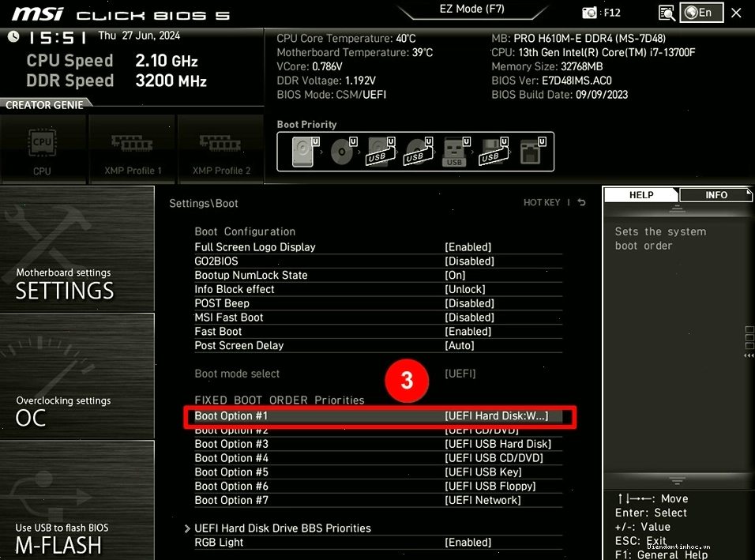The height and width of the screenshot is (560, 755).
Task: Open Post Screen Delay Auto dropdown
Action: (x=459, y=346)
